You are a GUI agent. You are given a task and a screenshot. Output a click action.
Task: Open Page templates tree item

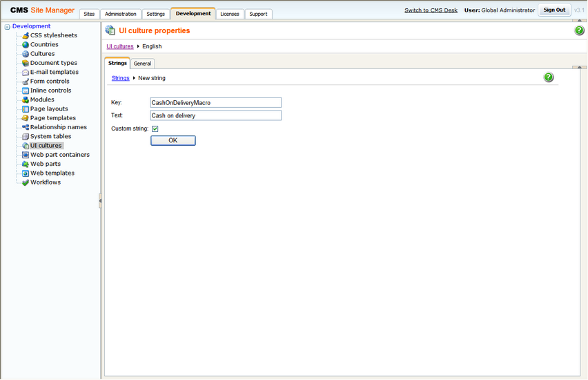tap(53, 118)
